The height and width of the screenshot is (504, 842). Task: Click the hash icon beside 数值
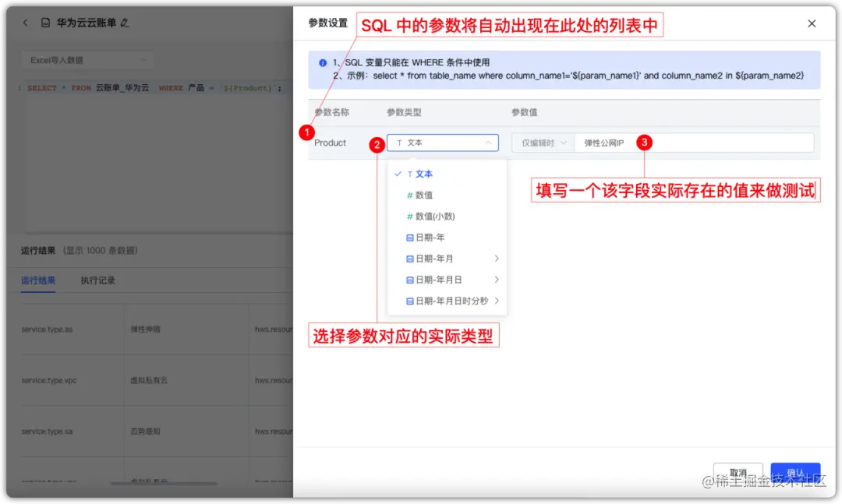point(410,196)
